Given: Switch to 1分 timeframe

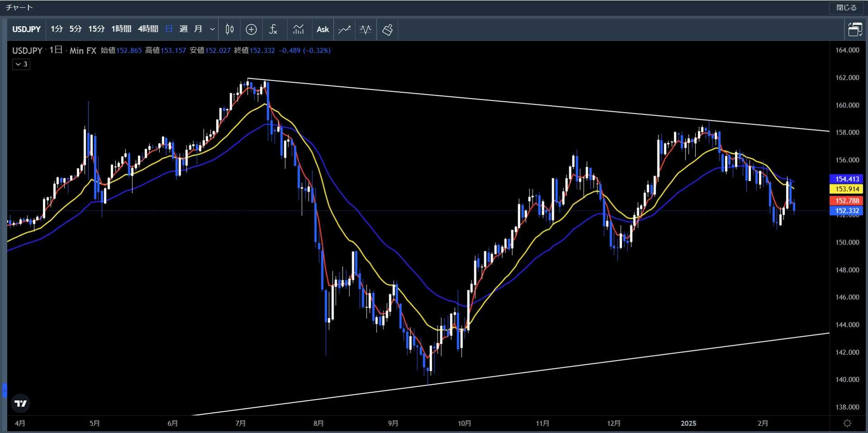Looking at the screenshot, I should [57, 29].
